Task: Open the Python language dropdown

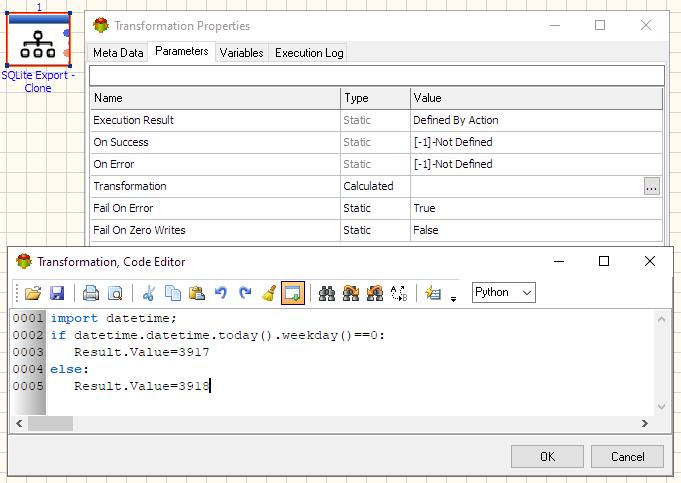Action: [x=504, y=292]
